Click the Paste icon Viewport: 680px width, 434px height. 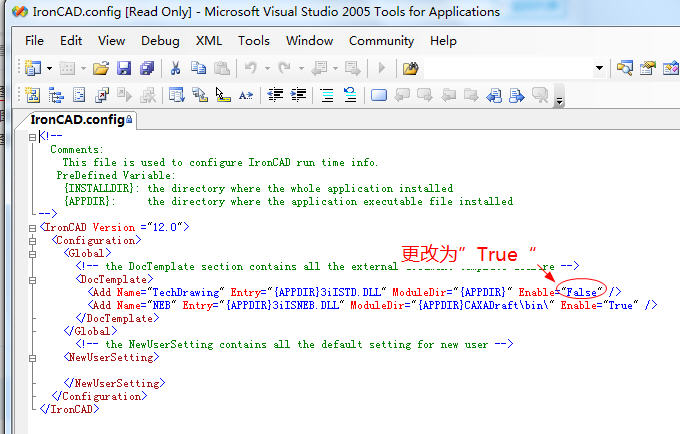pos(222,68)
